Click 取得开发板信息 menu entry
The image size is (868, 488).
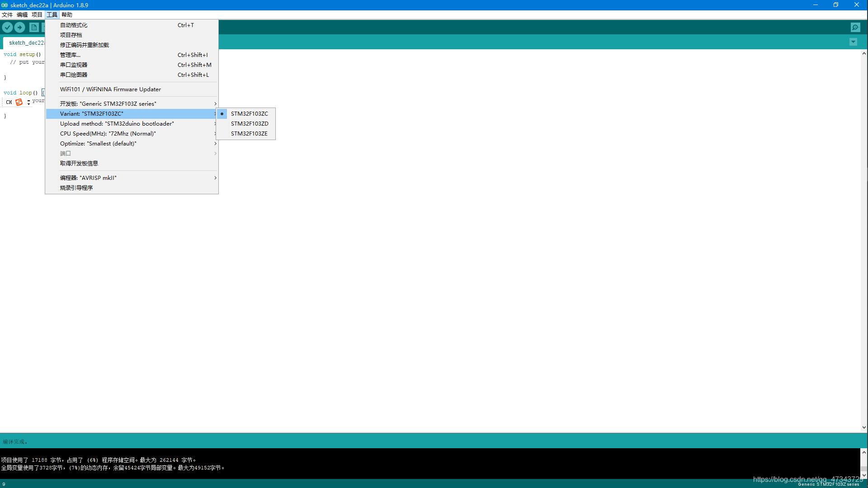pos(132,164)
